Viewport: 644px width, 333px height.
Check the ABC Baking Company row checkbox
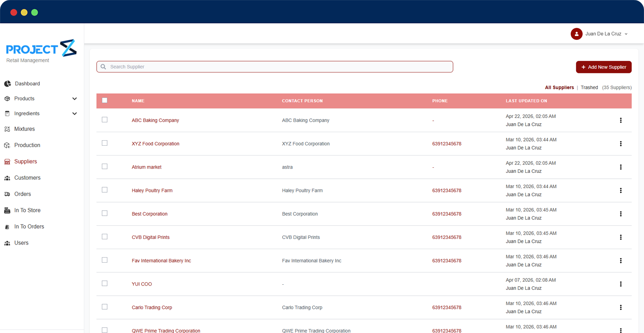[x=105, y=120]
